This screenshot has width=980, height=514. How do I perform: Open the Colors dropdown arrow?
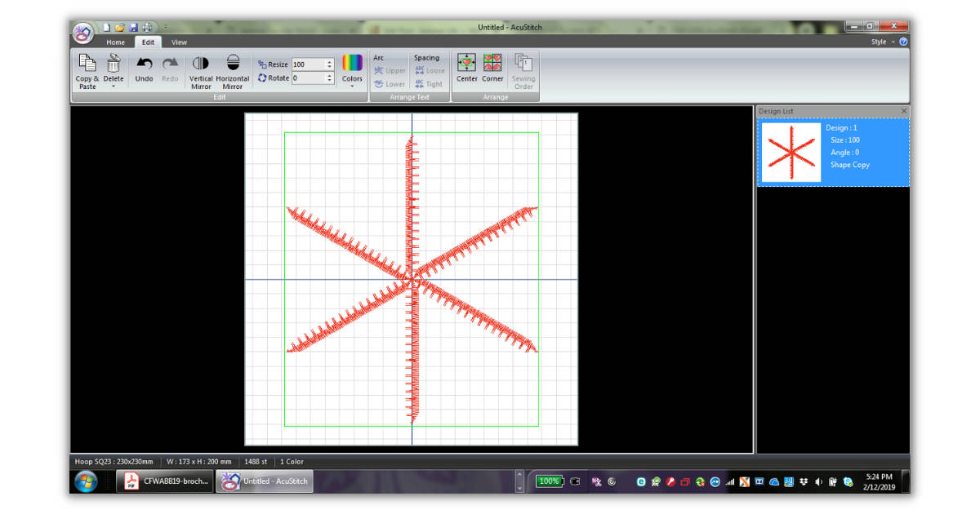click(352, 86)
